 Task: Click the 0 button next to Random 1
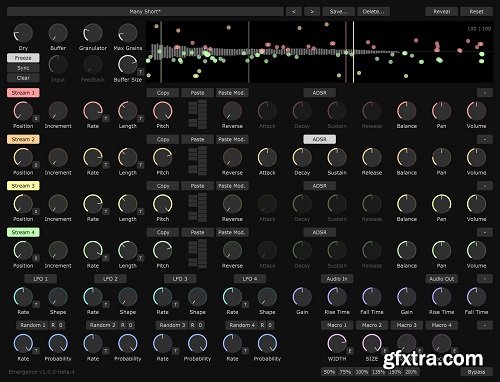[61, 325]
